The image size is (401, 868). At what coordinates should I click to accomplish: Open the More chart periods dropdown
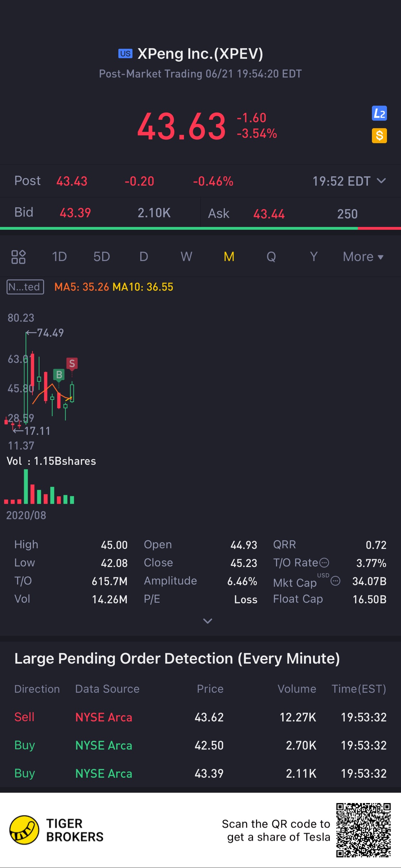tap(363, 257)
